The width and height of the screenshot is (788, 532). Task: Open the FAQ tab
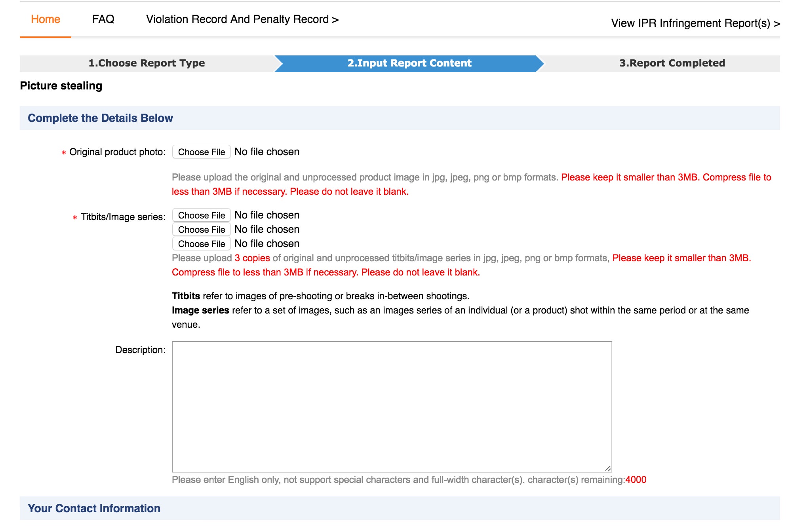pos(103,19)
